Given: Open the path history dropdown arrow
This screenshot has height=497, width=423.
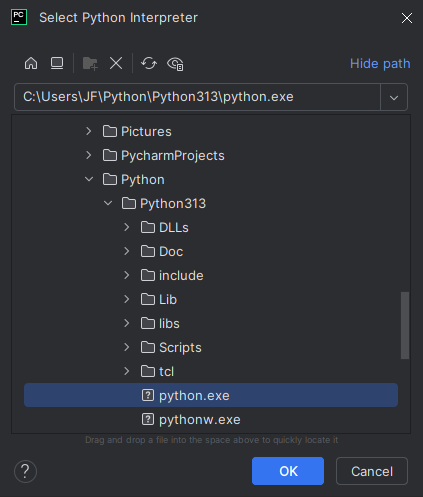Looking at the screenshot, I should [394, 97].
